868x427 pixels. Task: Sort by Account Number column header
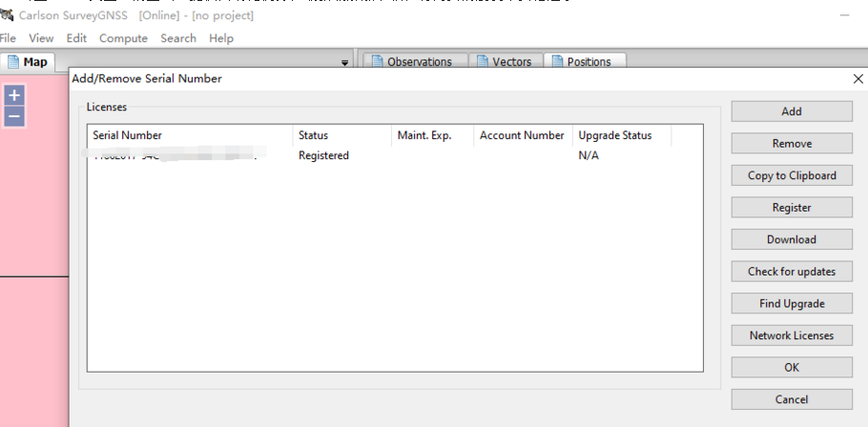(x=523, y=135)
